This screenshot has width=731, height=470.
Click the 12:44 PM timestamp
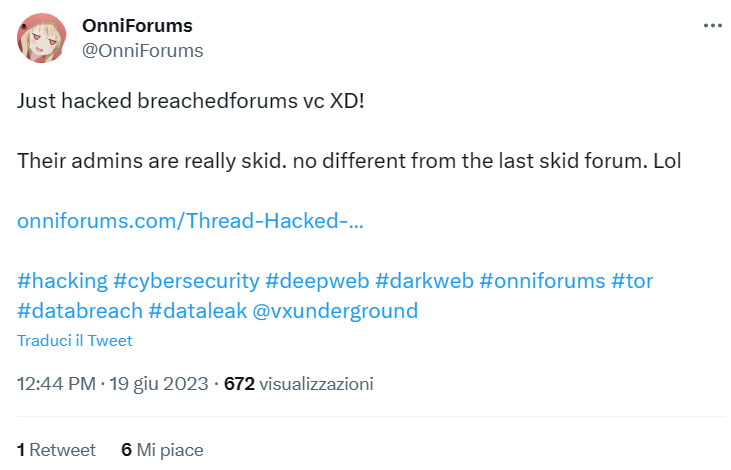point(56,383)
